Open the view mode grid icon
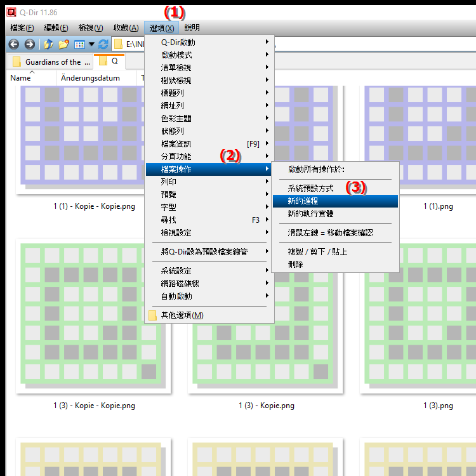Screen dimensions: 476x476 click(x=79, y=44)
